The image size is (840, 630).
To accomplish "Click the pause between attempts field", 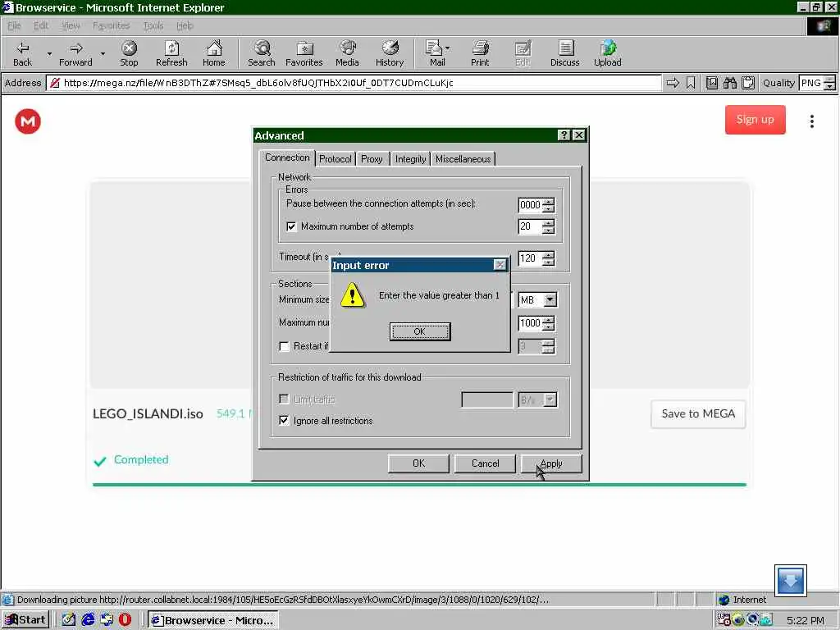I will 530,205.
